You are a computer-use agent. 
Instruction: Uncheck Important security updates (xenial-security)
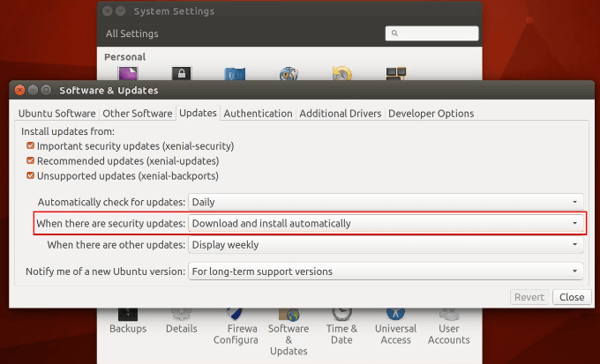point(31,145)
